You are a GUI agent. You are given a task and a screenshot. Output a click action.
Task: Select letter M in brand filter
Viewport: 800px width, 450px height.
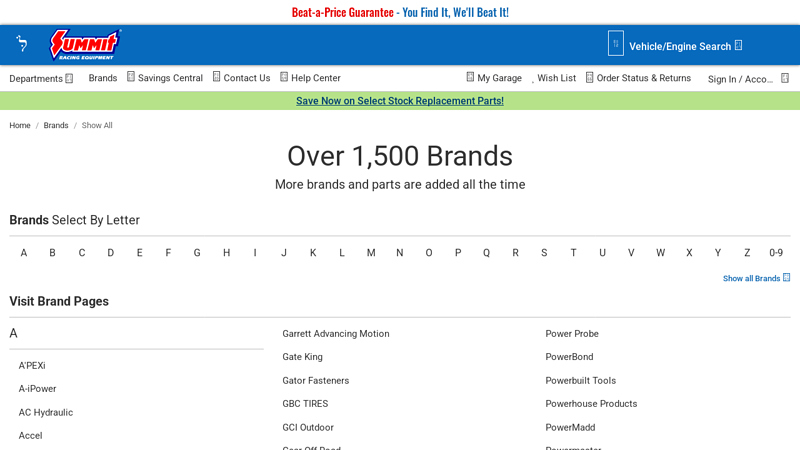[371, 253]
